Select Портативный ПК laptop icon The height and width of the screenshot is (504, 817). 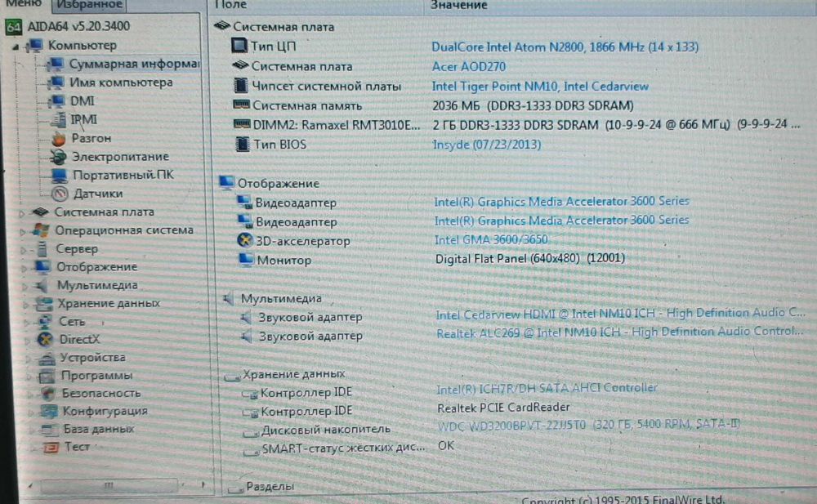click(60, 176)
